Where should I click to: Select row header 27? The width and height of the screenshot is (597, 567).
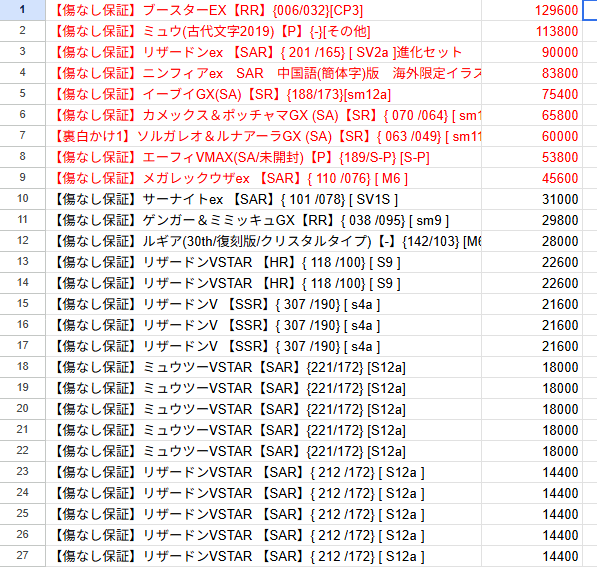[22, 556]
